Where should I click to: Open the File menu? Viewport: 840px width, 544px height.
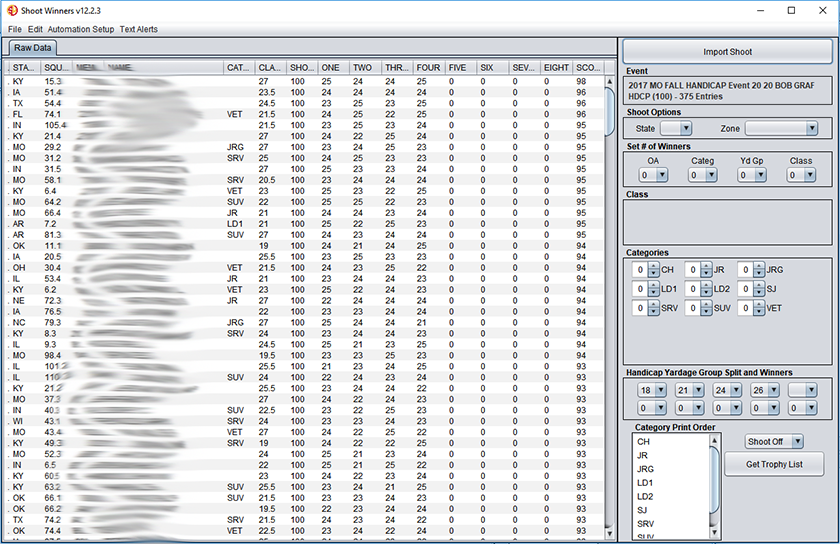click(15, 29)
